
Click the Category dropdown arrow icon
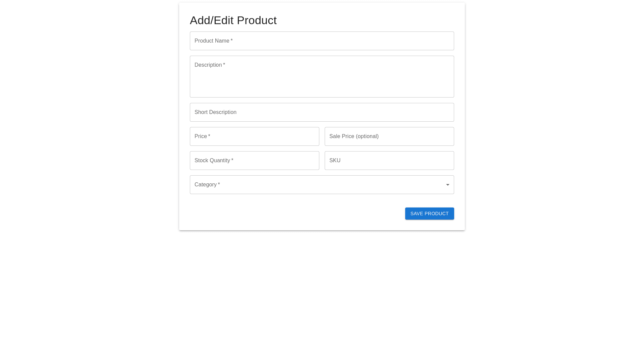pyautogui.click(x=447, y=185)
